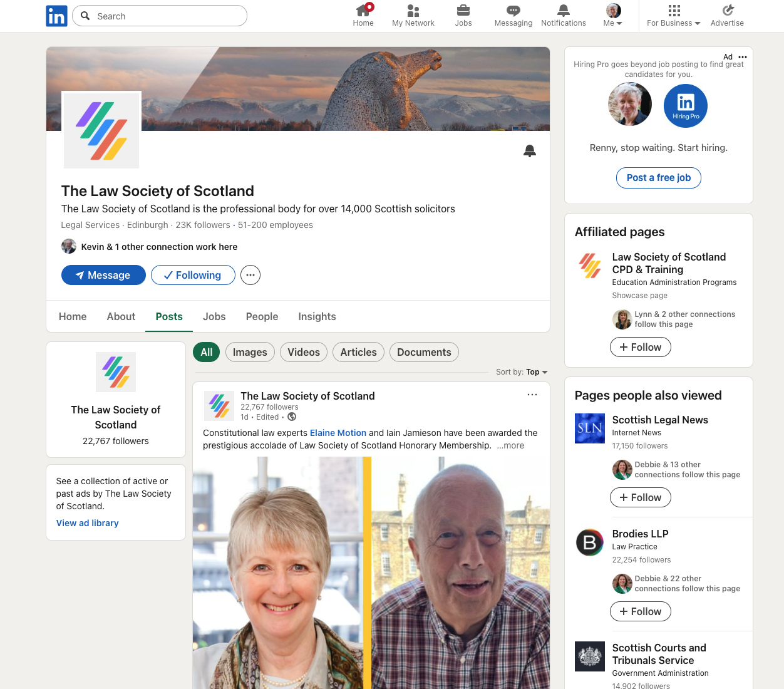The image size is (784, 689).
Task: Filter posts by Articles
Action: pyautogui.click(x=358, y=352)
